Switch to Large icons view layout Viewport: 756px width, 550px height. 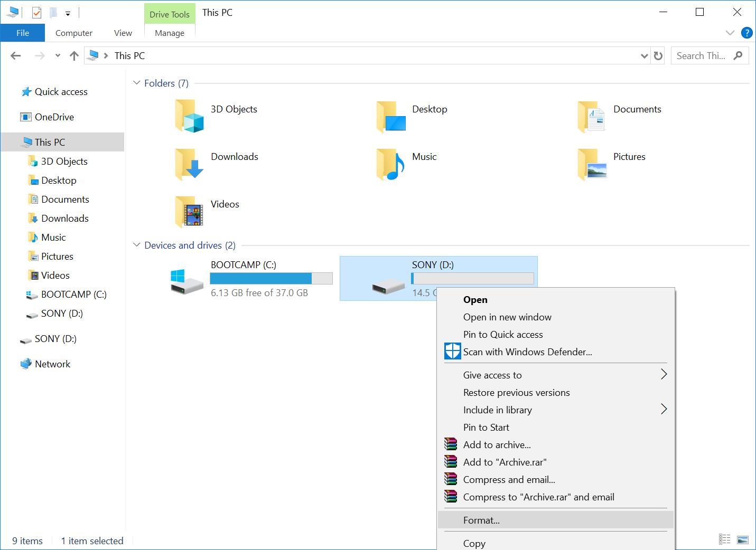click(743, 539)
